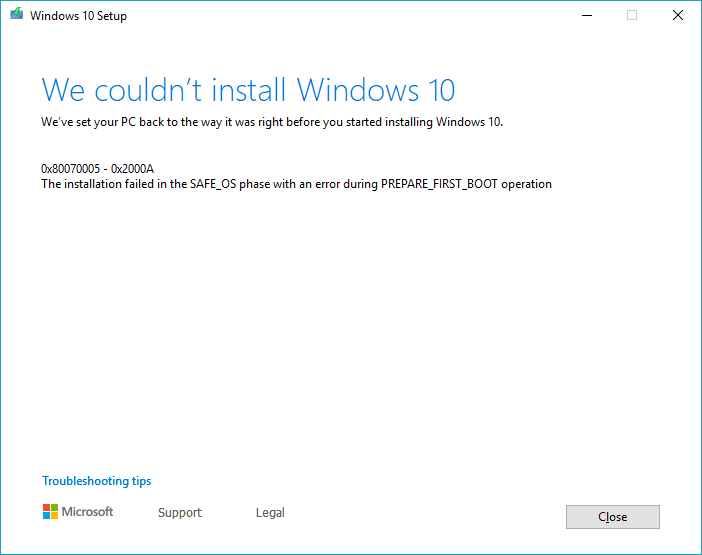Close the window using the title bar X
Viewport: 702px width, 555px height.
(678, 15)
